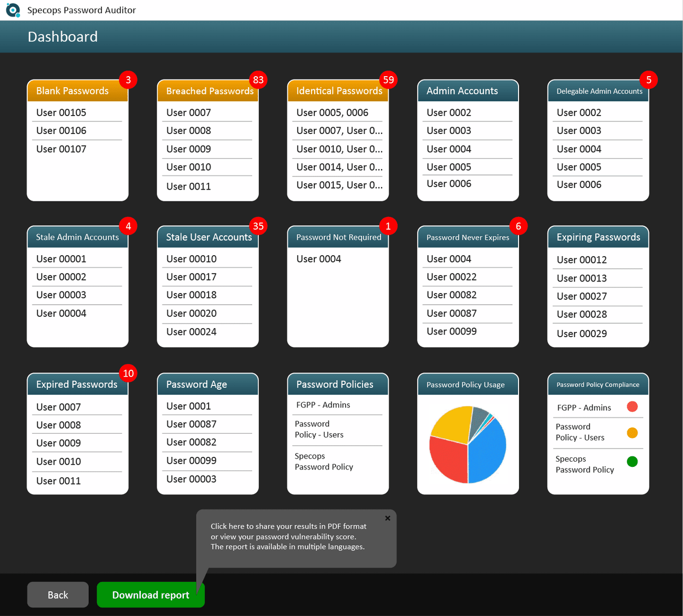Click the Delegable Admin Accounts 5 badge
683x616 pixels.
click(x=648, y=80)
